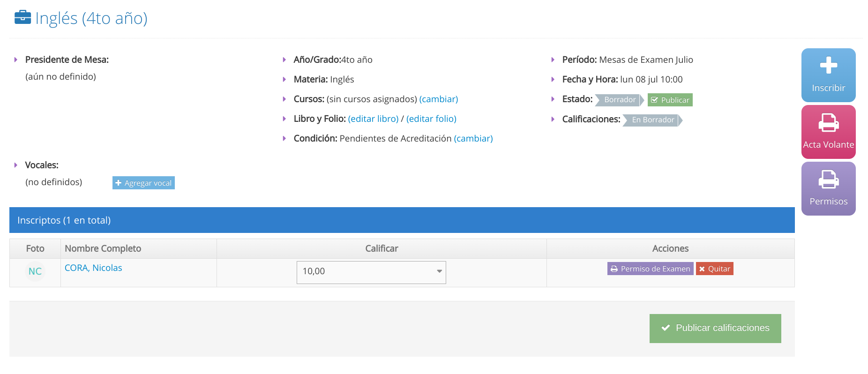Click the printer icon on Permisos
Image resolution: width=868 pixels, height=374 pixels.
[x=828, y=180]
